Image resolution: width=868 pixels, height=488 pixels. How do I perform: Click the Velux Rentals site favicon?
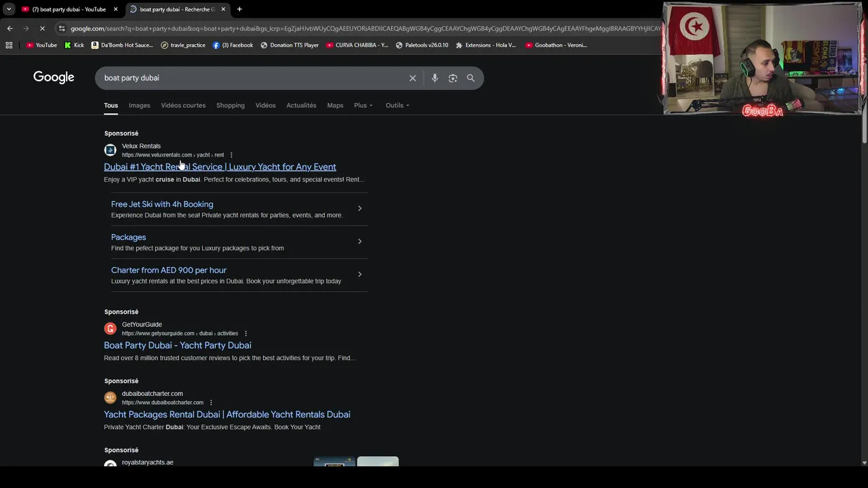(x=110, y=150)
